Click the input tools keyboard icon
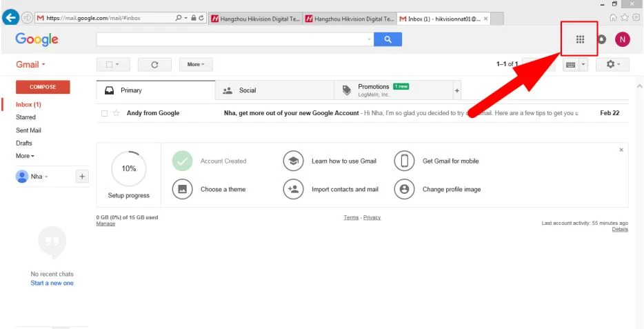 coord(570,64)
